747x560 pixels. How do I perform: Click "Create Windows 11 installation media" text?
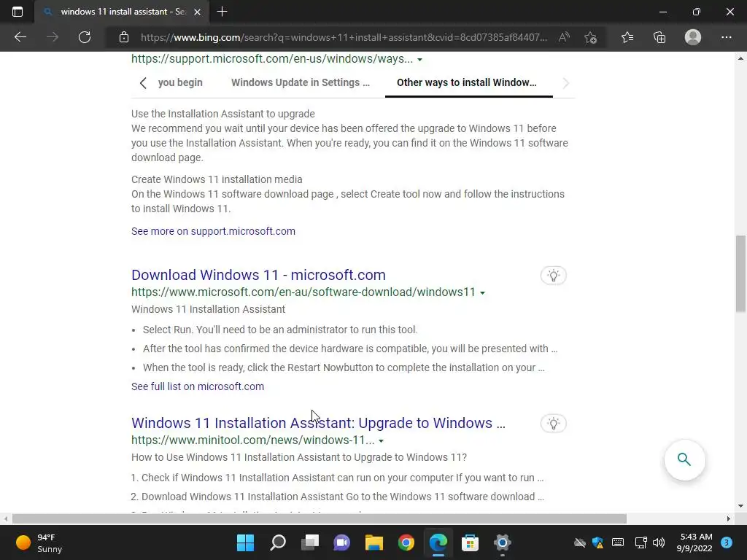click(217, 179)
